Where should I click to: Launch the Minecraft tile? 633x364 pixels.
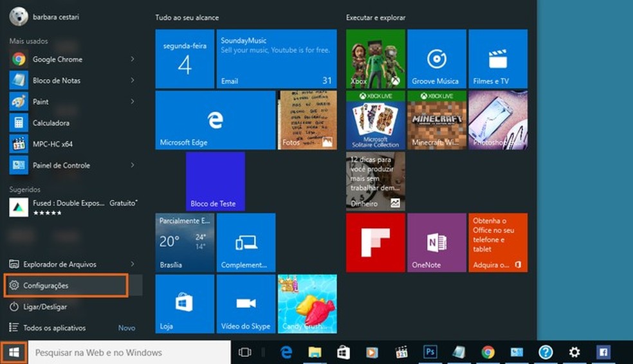(436, 120)
